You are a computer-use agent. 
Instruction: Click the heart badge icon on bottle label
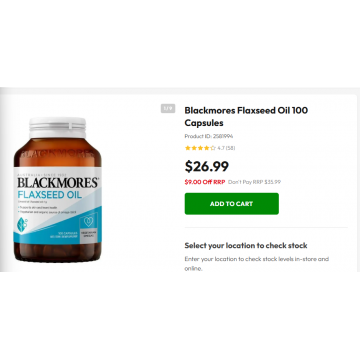88,221
